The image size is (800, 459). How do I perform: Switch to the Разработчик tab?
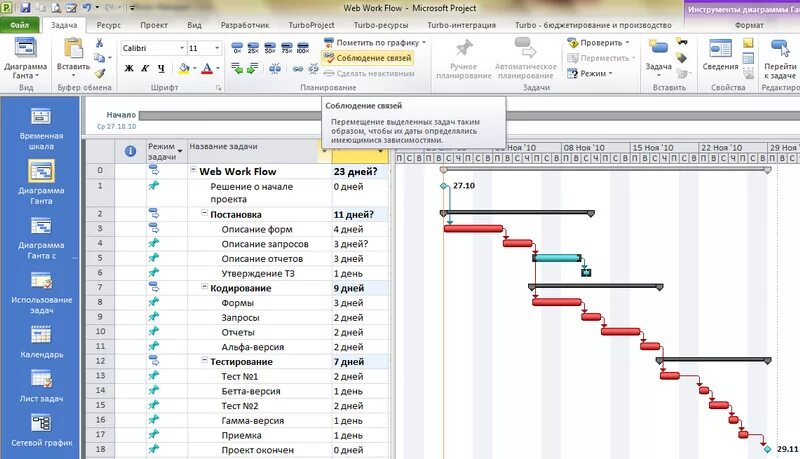click(x=244, y=24)
